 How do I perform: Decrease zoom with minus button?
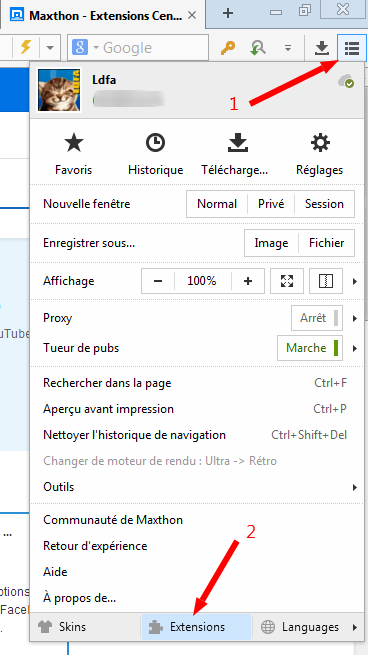(158, 281)
